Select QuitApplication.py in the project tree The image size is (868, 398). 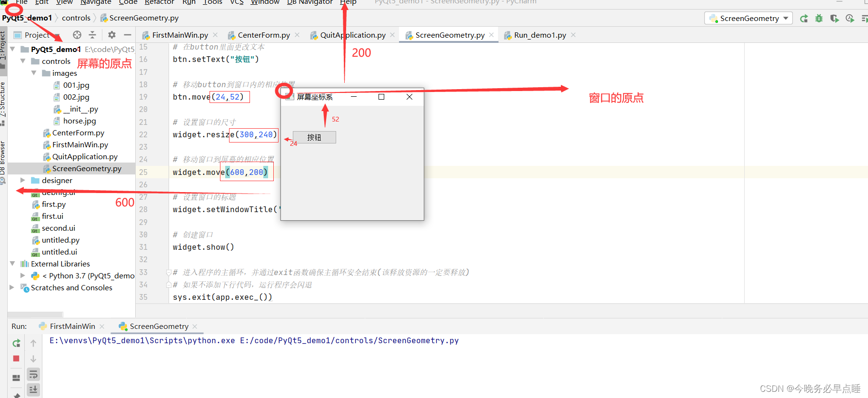point(85,156)
